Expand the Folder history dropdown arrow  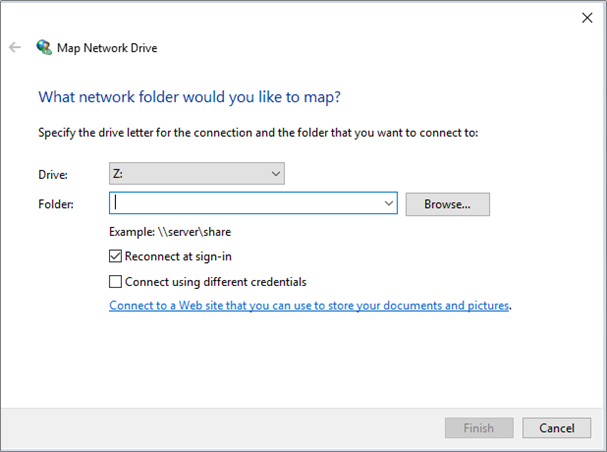(389, 203)
